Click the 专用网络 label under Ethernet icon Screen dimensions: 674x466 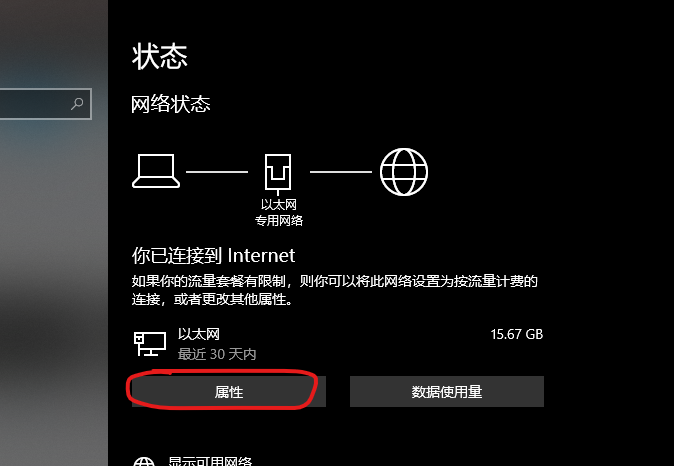pyautogui.click(x=279, y=221)
